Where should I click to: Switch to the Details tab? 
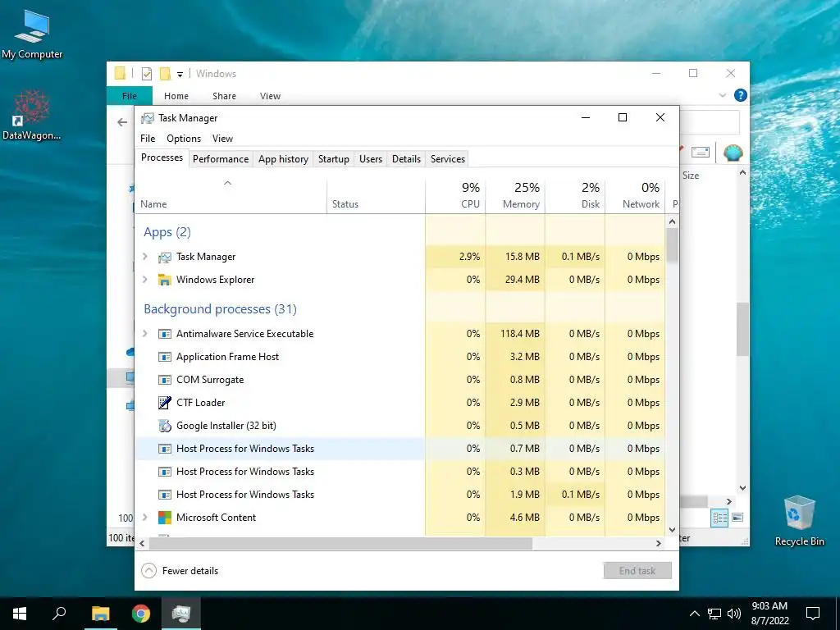(406, 158)
